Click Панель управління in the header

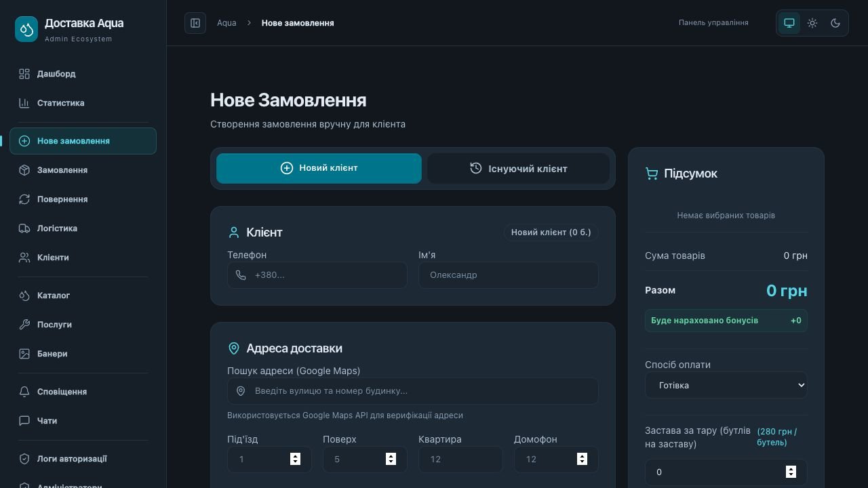pyautogui.click(x=713, y=23)
